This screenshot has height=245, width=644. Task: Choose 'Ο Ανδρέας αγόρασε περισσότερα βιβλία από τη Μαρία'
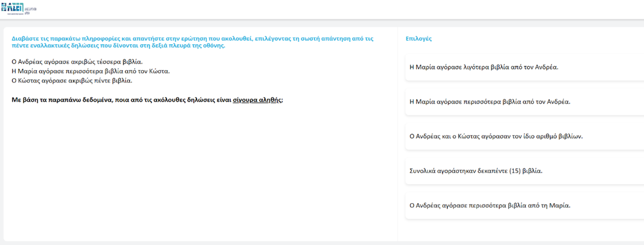[490, 206]
